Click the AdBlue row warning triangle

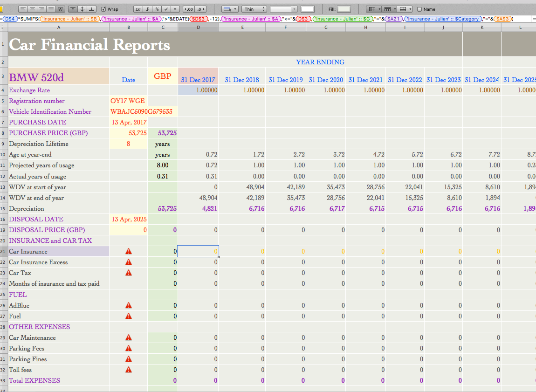pyautogui.click(x=129, y=305)
